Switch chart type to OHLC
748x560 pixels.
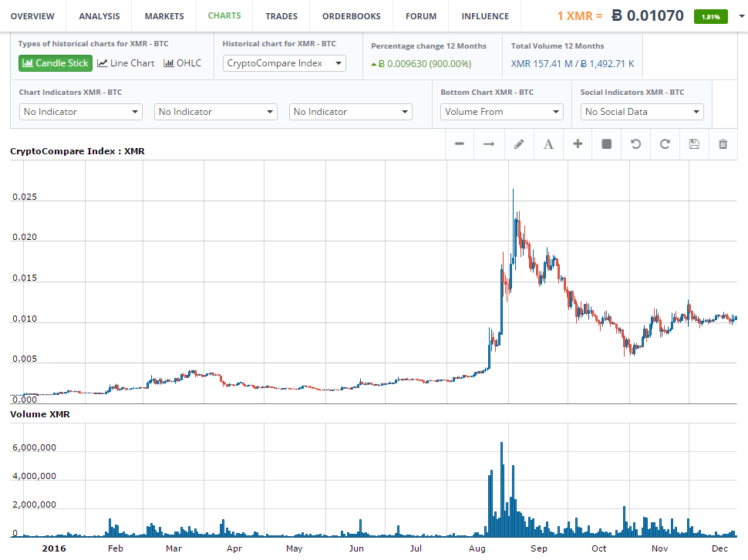tap(183, 63)
